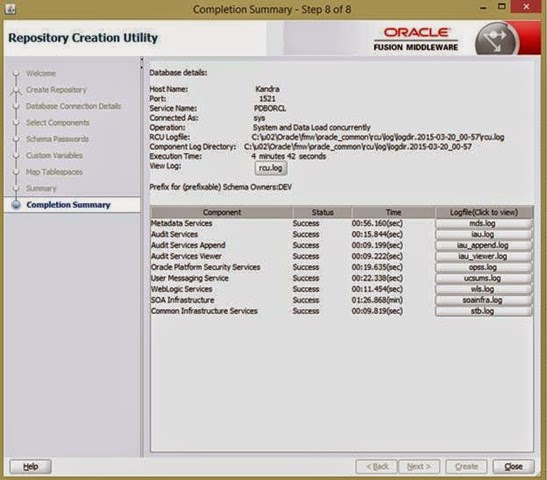Click the Success status for SOA Infrastructure
The height and width of the screenshot is (480, 547).
coord(306,300)
